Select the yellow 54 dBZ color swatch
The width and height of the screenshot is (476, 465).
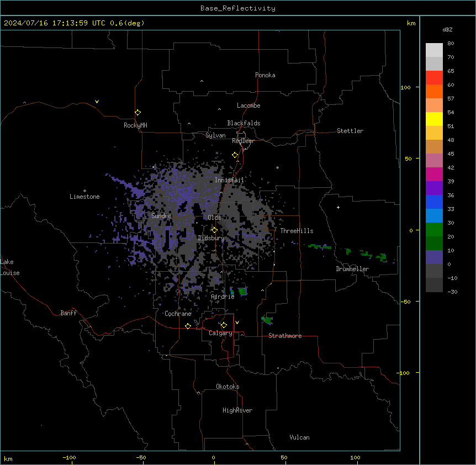pyautogui.click(x=434, y=119)
